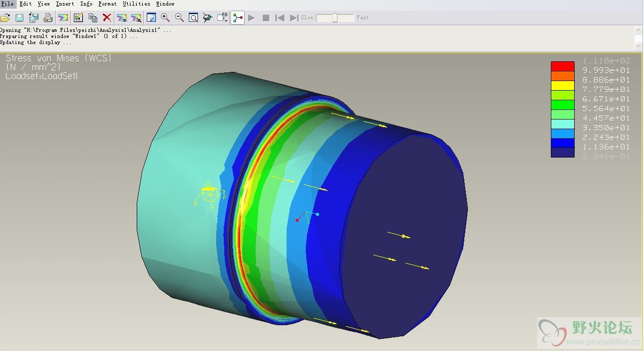Print the result using the printer icon
644x351 pixels.
click(48, 18)
